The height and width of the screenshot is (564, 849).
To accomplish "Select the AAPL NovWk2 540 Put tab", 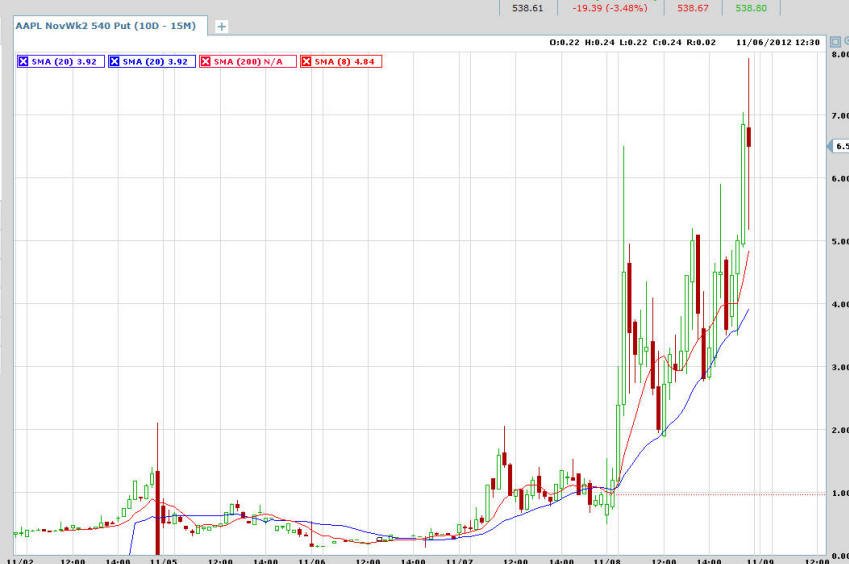I will coord(106,25).
